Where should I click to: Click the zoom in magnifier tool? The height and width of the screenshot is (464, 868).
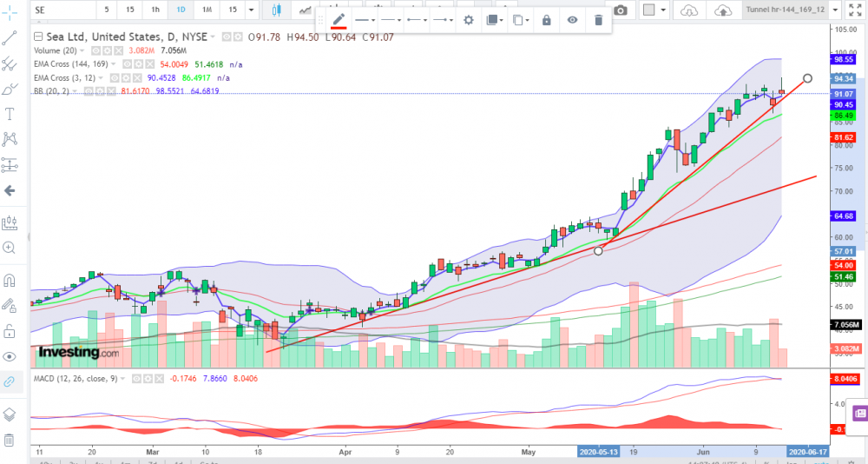10,248
